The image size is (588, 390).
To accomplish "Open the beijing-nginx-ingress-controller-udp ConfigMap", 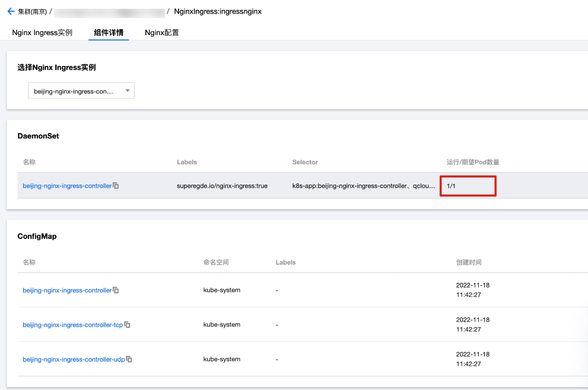I will (74, 359).
